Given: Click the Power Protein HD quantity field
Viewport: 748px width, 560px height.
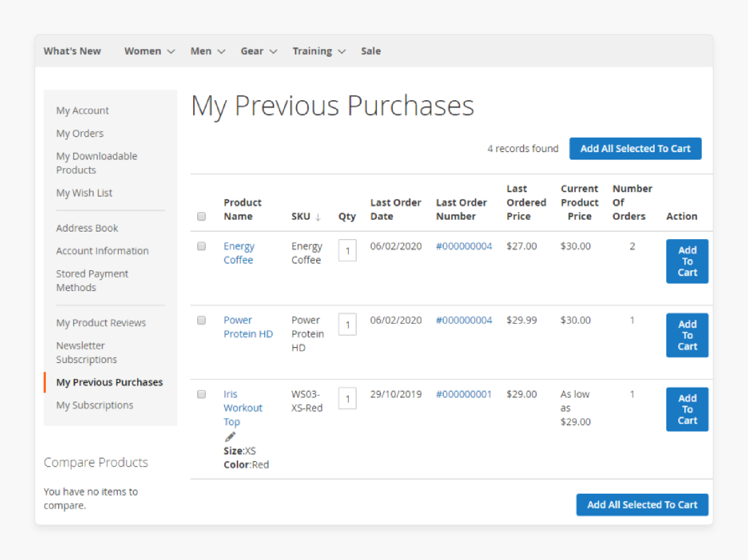Looking at the screenshot, I should click(x=347, y=325).
